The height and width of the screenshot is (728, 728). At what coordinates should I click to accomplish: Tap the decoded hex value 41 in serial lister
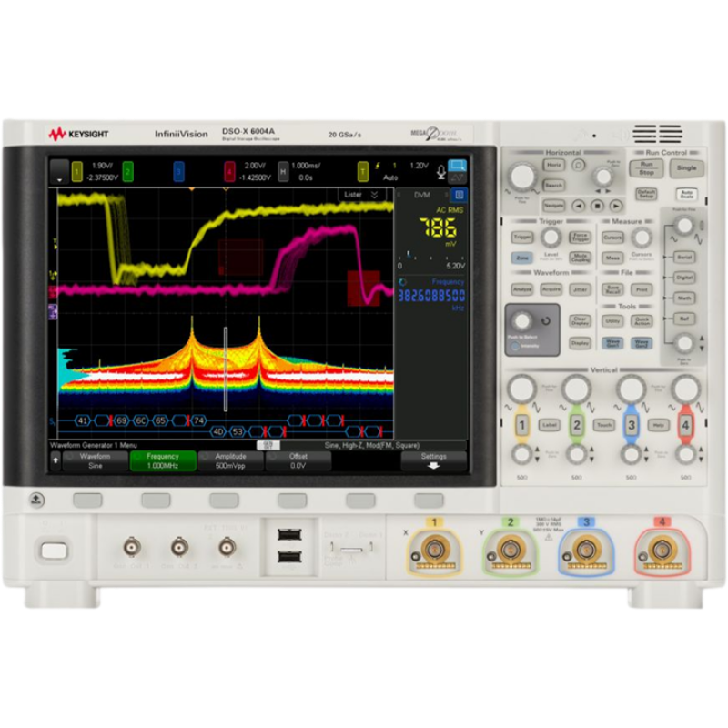click(x=83, y=420)
